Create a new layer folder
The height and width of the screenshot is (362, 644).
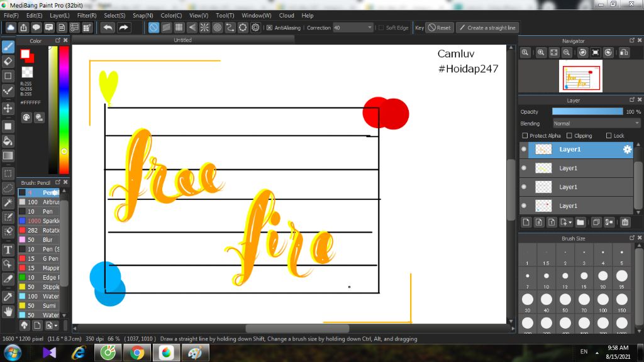pos(580,222)
